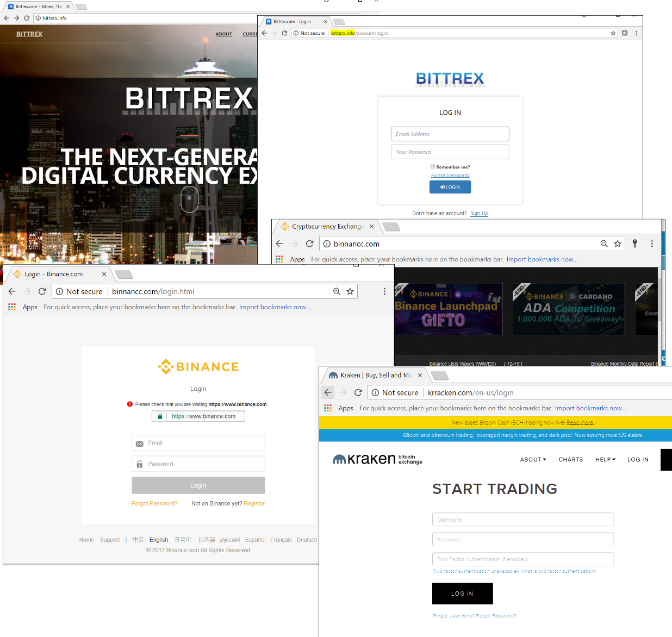Reload the binnancc.com/login.html page

(x=42, y=291)
